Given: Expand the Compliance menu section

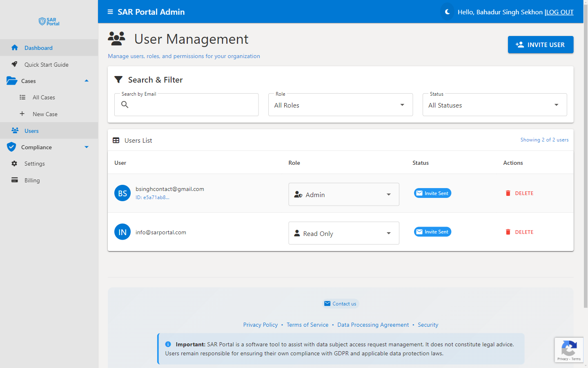Looking at the screenshot, I should [87, 147].
